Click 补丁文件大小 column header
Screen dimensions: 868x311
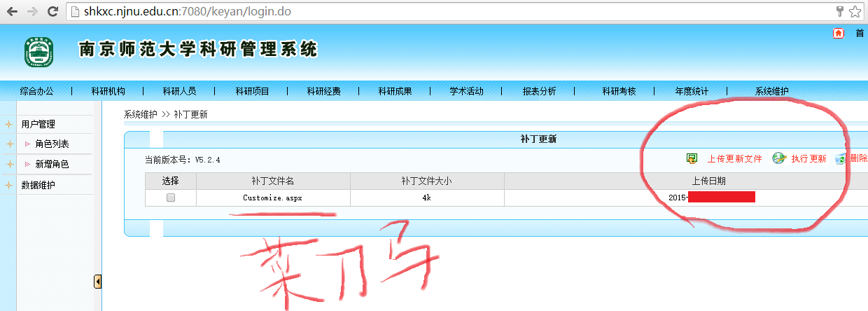tap(426, 181)
